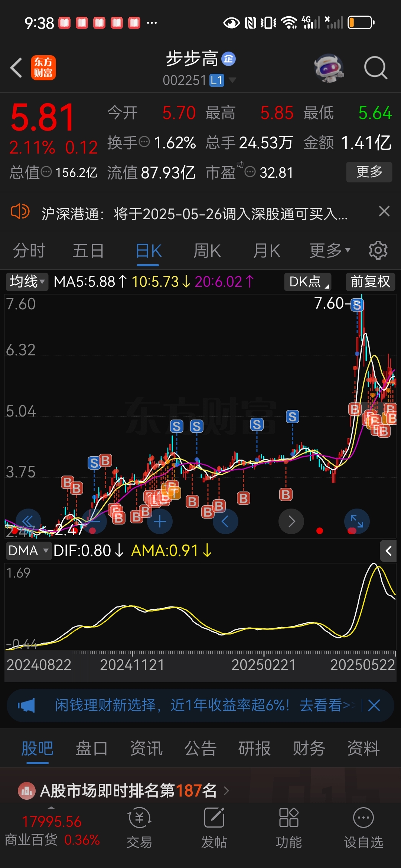The height and width of the screenshot is (868, 401).
Task: Tap 更多 button for more quote data
Action: tap(369, 172)
